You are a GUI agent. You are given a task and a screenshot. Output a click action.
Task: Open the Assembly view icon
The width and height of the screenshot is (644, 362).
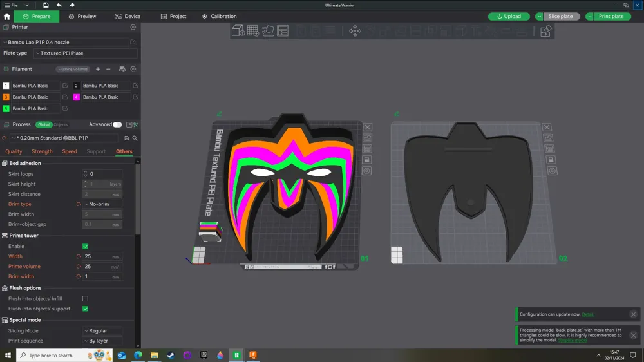[x=545, y=31]
